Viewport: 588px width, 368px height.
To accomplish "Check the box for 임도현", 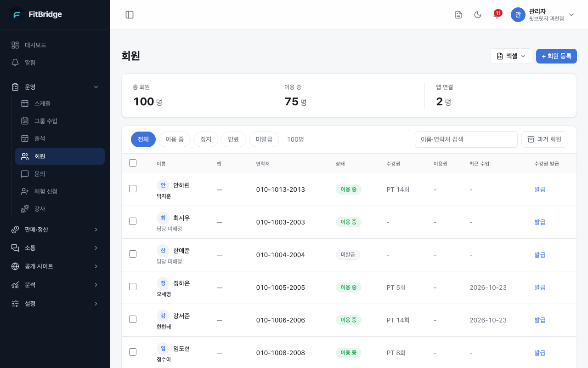I will coord(133,352).
